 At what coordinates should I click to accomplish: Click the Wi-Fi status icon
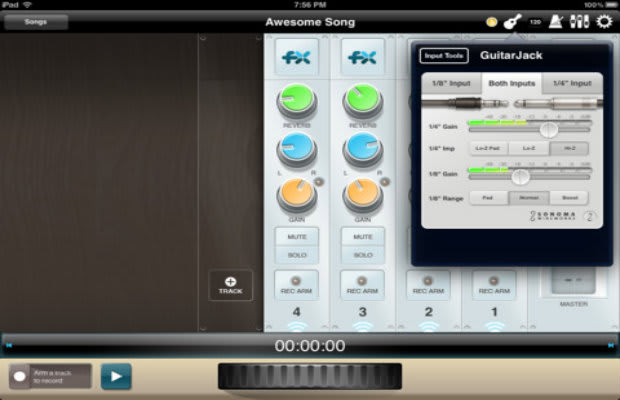27,5
